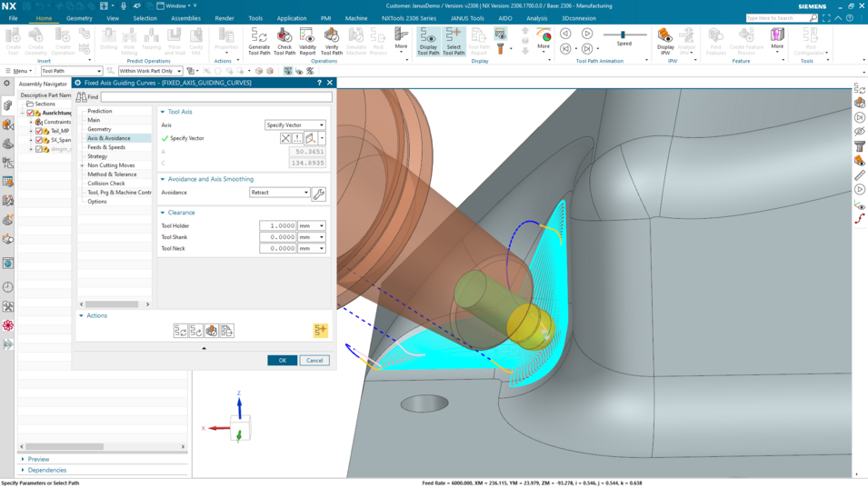The height and width of the screenshot is (488, 868).
Task: Toggle the dmgm component checkbox
Action: pos(39,149)
